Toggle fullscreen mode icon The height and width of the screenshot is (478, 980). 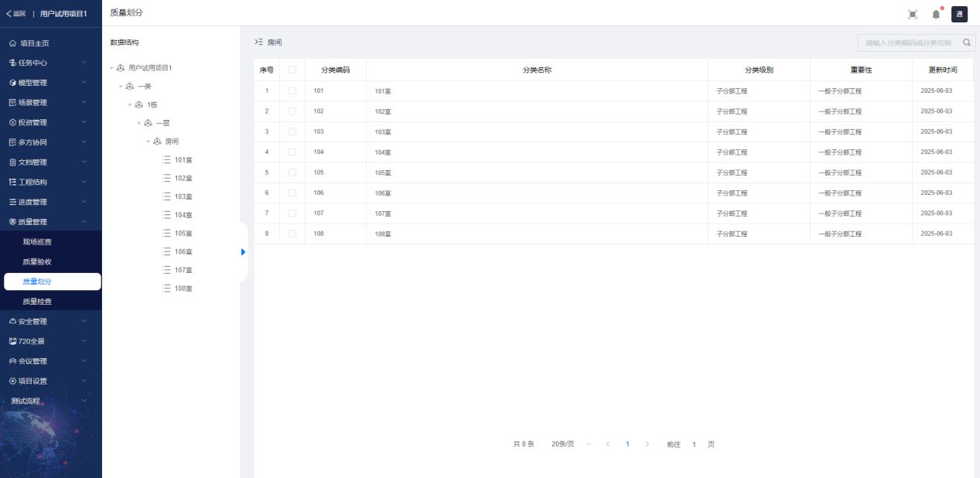tap(913, 14)
